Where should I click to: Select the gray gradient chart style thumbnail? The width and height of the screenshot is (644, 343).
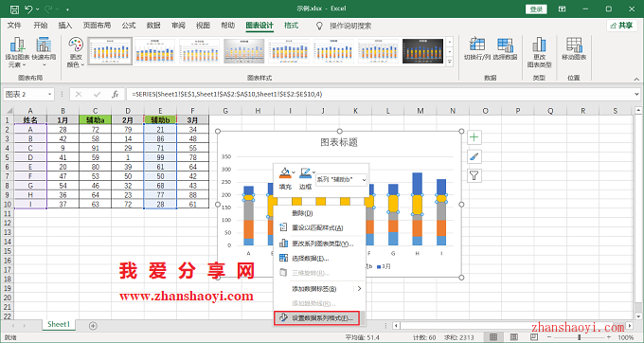[244, 51]
